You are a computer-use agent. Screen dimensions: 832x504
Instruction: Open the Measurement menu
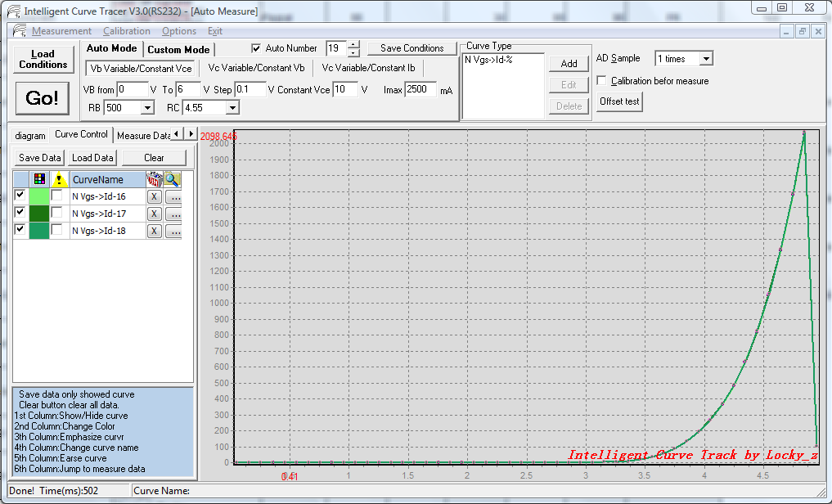click(x=61, y=31)
